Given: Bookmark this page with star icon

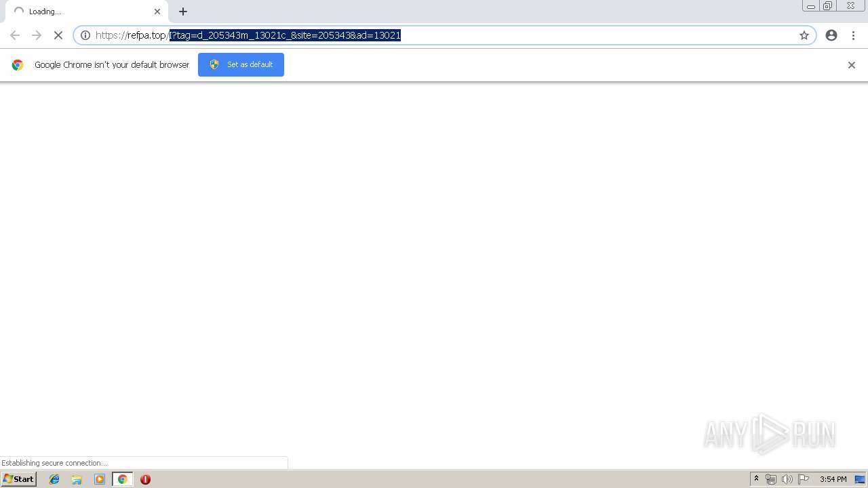Looking at the screenshot, I should [804, 35].
